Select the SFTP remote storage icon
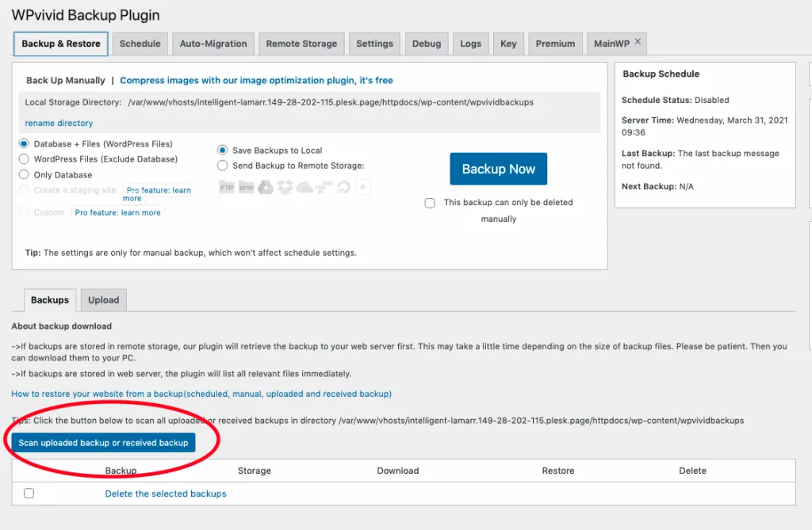Image resolution: width=812 pixels, height=530 pixels. click(247, 187)
